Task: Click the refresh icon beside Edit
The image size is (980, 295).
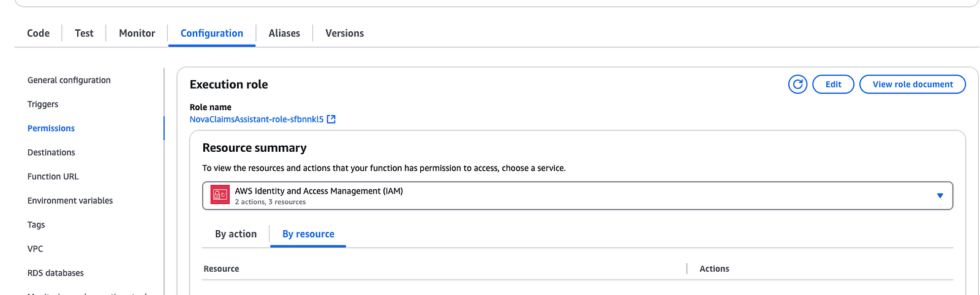Action: [x=797, y=84]
